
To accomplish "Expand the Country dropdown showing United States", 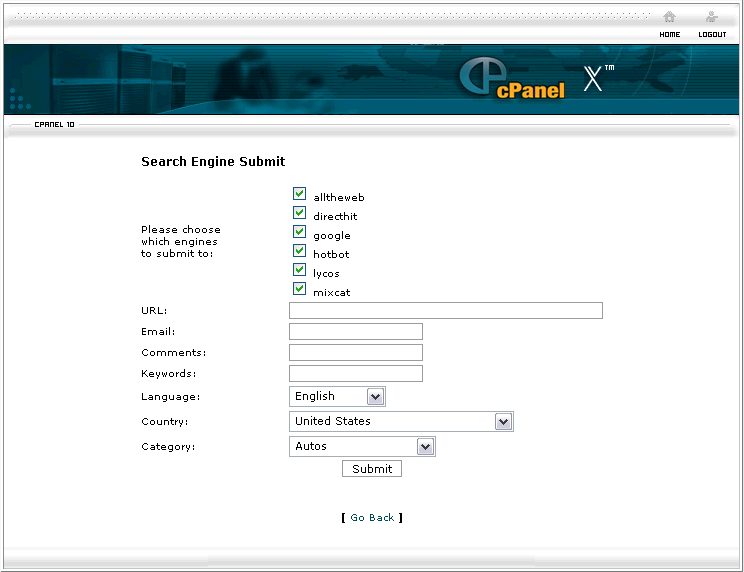I will tap(401, 422).
